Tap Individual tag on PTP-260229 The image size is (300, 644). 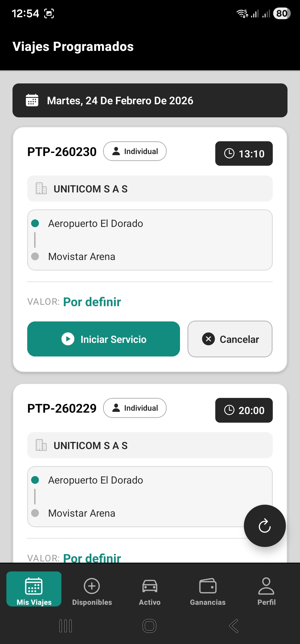[x=135, y=408]
